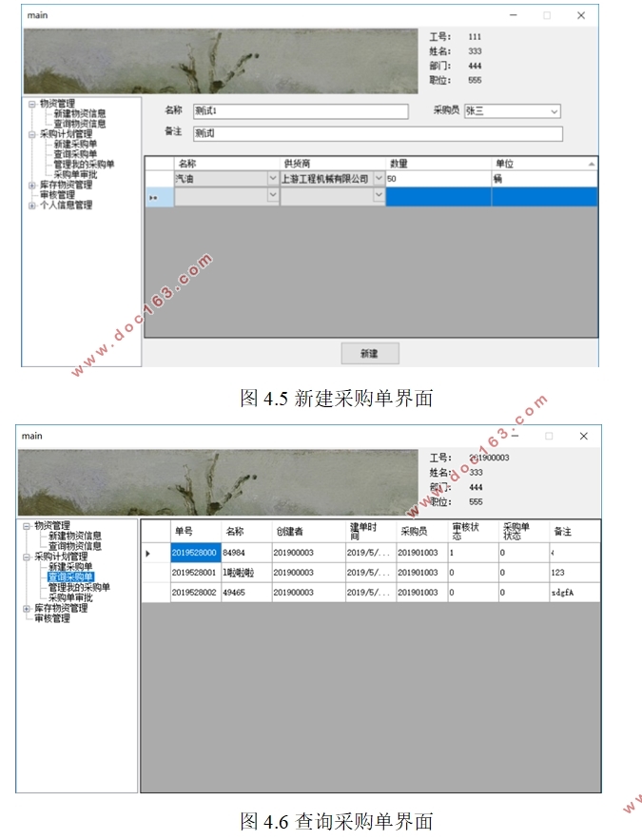Select 管理我的采购单 in 图 4.6 window tree
Image resolution: width=642 pixels, height=840 pixels.
(79, 588)
